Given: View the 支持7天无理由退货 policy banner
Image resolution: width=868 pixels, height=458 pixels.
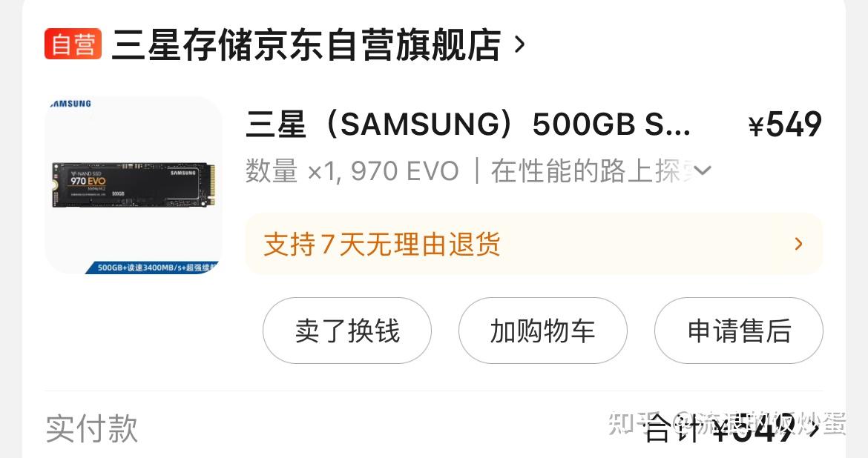Looking at the screenshot, I should point(533,244).
